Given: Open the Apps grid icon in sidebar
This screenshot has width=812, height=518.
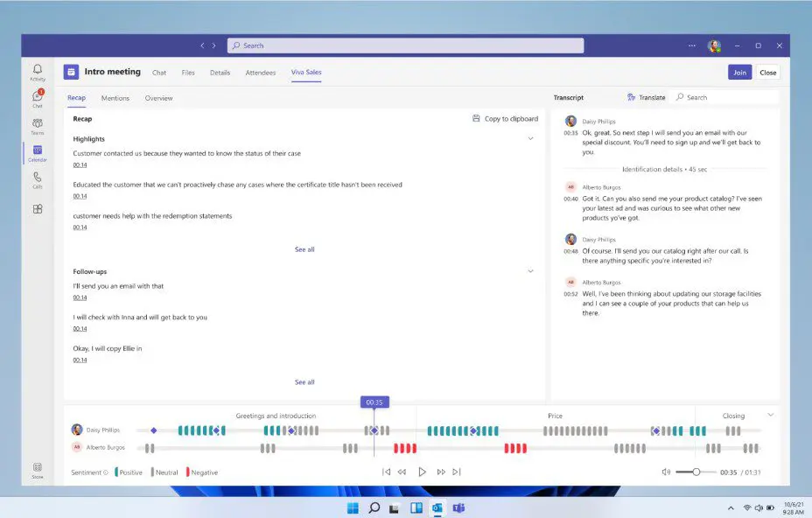Looking at the screenshot, I should [x=38, y=209].
